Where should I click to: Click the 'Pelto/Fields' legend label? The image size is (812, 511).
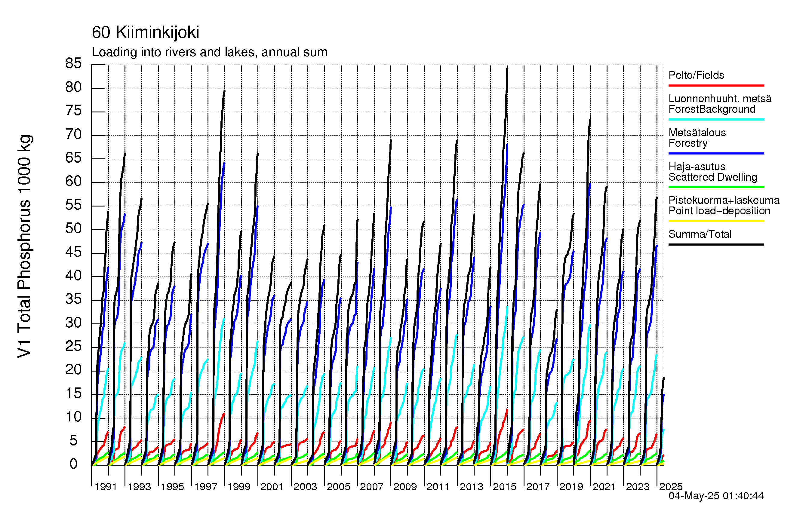click(696, 75)
